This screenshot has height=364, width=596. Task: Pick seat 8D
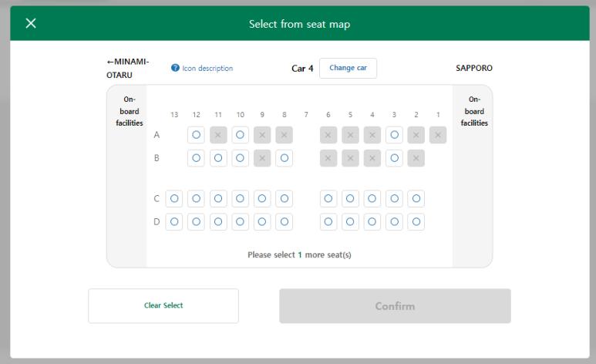[x=284, y=222]
